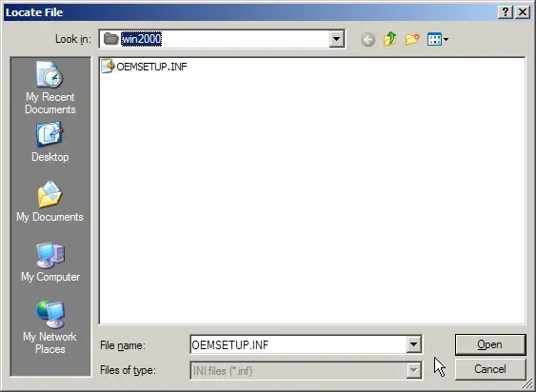Viewport: 536px width, 392px height.
Task: Click the grayed Back arrow icon
Action: (x=367, y=40)
